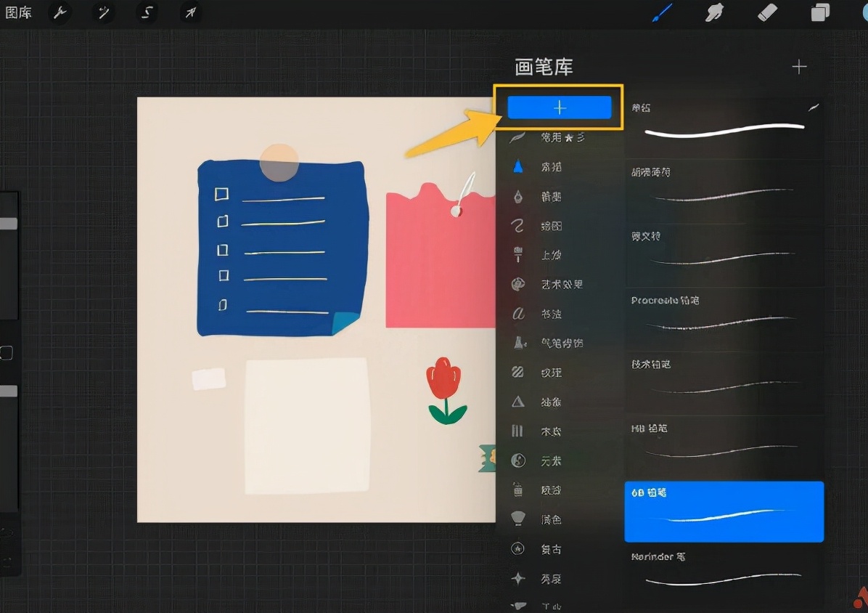Open the Actions wrench menu
Image resolution: width=868 pixels, height=613 pixels.
(x=60, y=12)
